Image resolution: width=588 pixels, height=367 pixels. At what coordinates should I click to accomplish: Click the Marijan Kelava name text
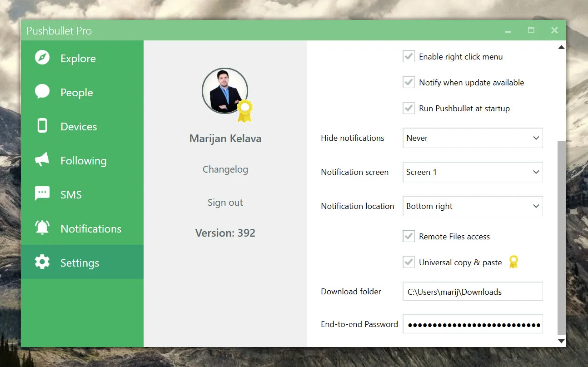coord(225,139)
